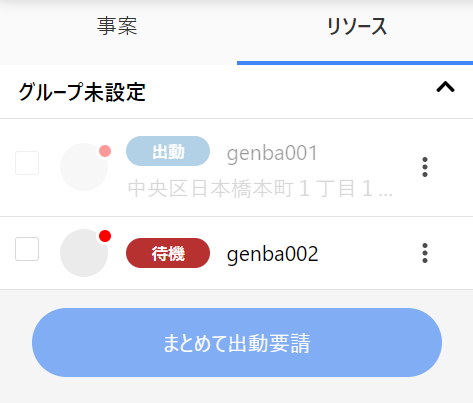Viewport: 473px width, 403px height.
Task: Click the まとめて出動要請 button
Action: (237, 343)
